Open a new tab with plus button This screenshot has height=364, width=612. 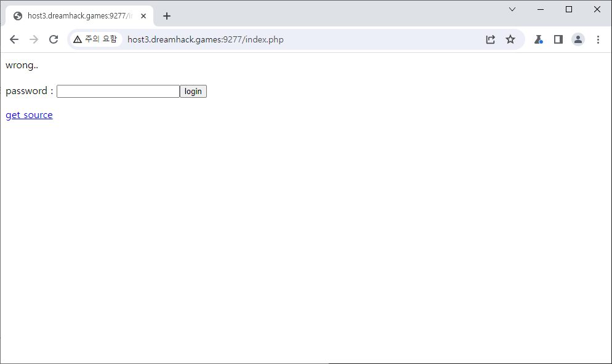point(167,16)
